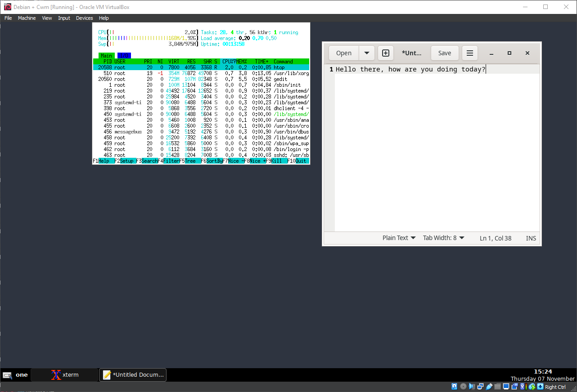Click VirtualBox hard disk status icon
Viewport: 577px width, 392px height.
pos(455,387)
